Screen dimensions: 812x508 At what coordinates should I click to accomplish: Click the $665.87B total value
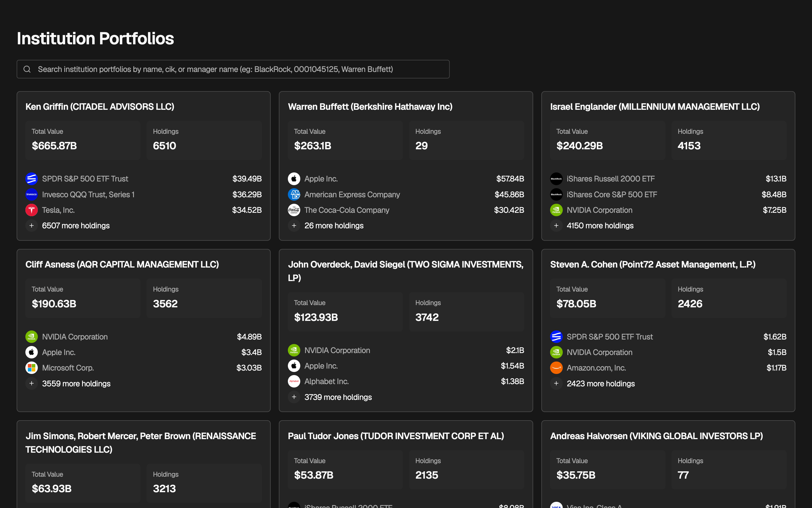click(54, 146)
